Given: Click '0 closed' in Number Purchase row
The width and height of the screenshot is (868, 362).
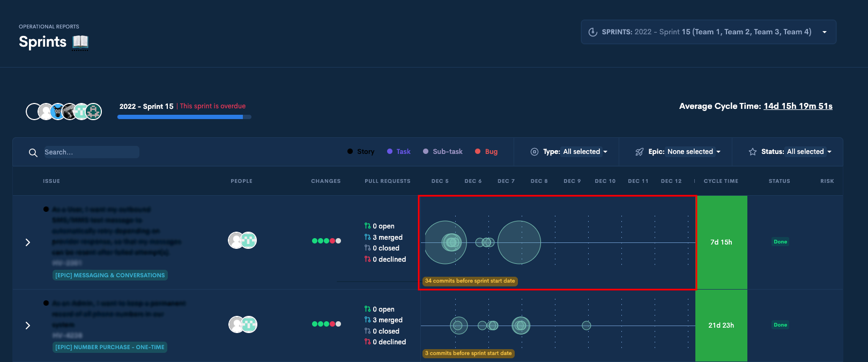Looking at the screenshot, I should click(382, 331).
